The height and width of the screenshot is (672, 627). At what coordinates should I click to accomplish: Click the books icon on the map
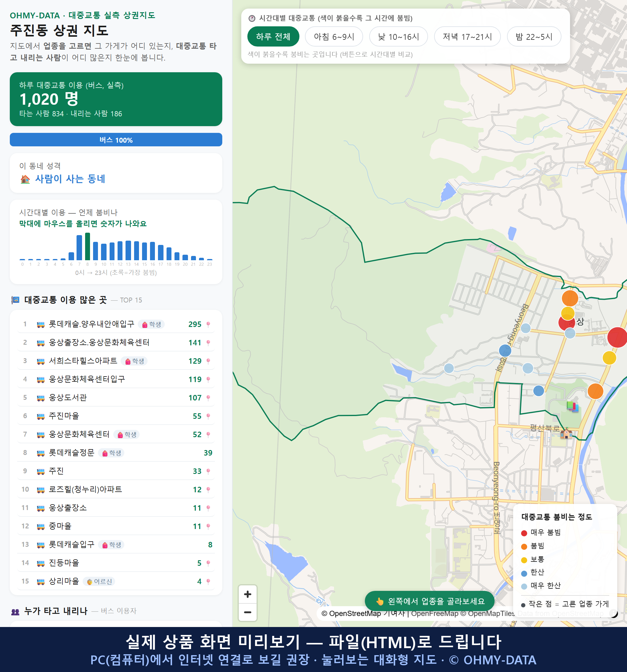(x=573, y=406)
